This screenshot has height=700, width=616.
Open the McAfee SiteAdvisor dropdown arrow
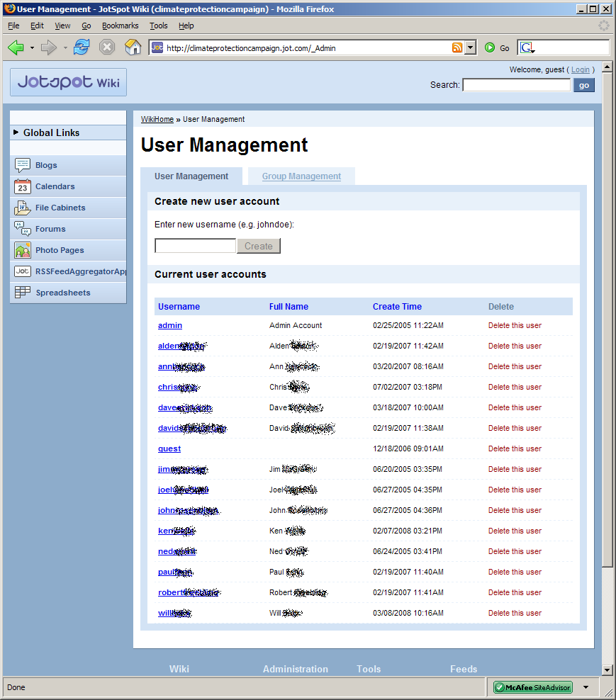(586, 687)
